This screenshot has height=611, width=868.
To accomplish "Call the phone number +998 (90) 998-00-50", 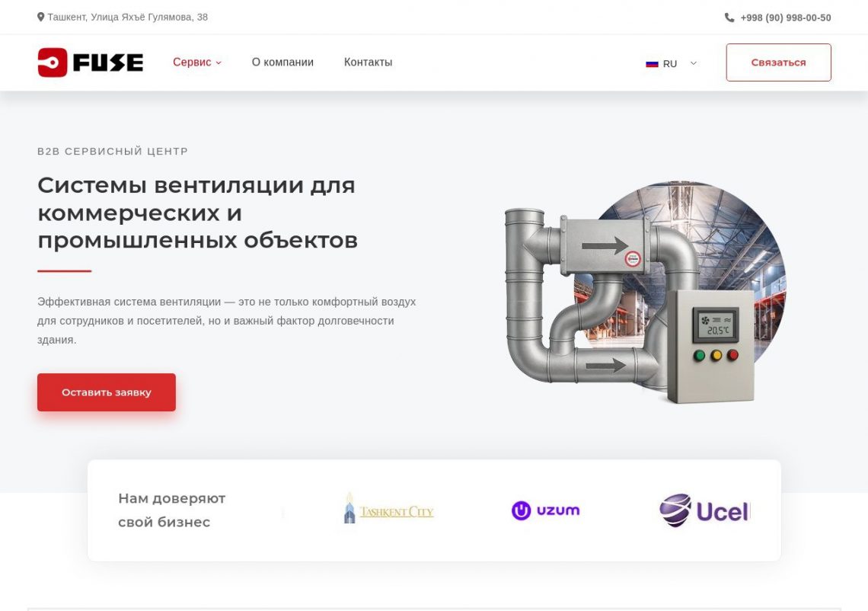I will [786, 18].
